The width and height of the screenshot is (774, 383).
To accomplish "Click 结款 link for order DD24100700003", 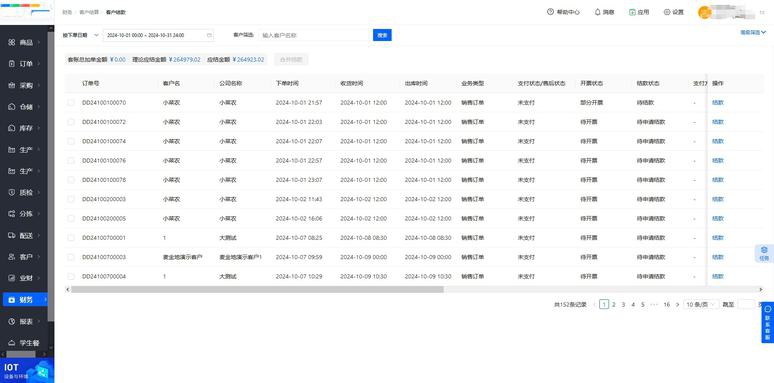I will 718,257.
